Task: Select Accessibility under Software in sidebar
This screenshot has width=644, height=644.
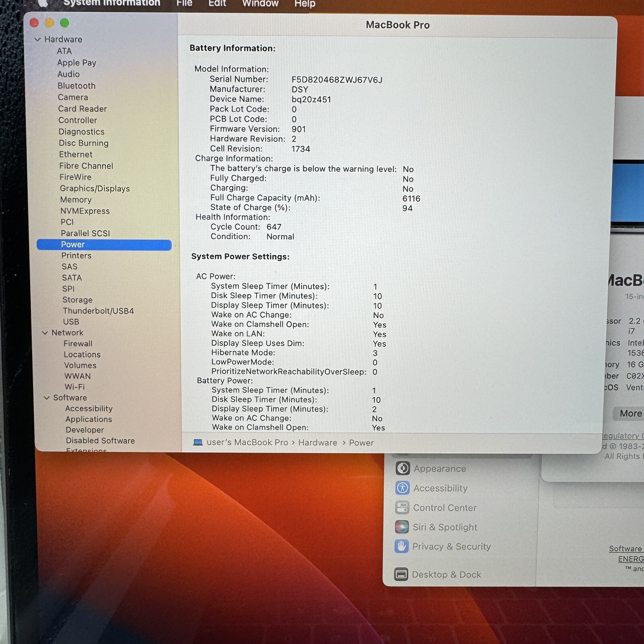Action: pyautogui.click(x=89, y=409)
